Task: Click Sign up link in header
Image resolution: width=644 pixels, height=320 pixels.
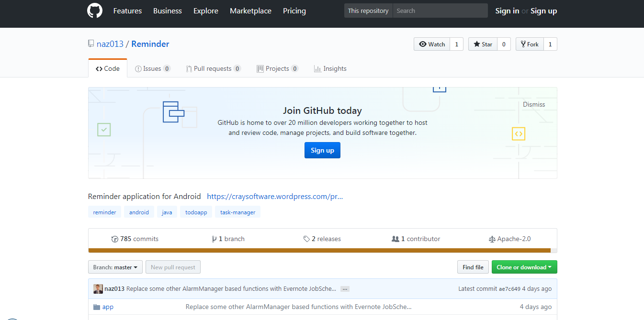Action: (x=544, y=11)
